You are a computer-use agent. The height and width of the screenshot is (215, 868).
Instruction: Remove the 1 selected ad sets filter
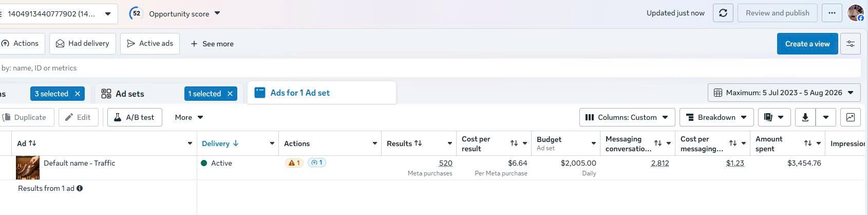(x=230, y=94)
